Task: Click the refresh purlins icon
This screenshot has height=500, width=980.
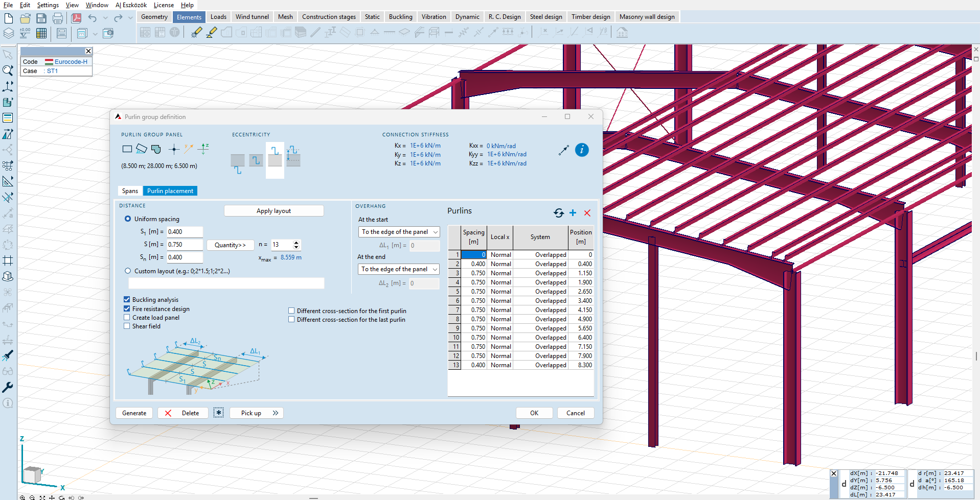Action: 559,213
